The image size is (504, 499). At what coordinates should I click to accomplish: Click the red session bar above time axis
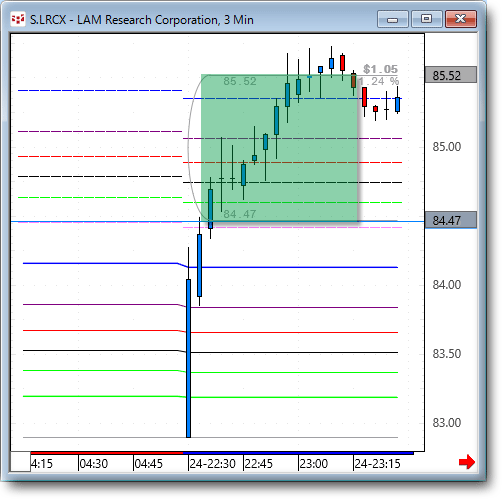(x=107, y=453)
